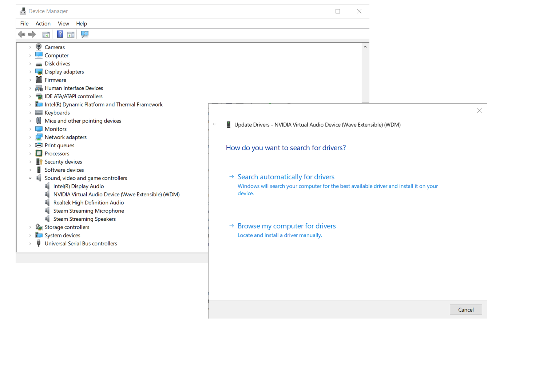The width and height of the screenshot is (535, 392).
Task: Select the Print queues label
Action: pos(59,145)
